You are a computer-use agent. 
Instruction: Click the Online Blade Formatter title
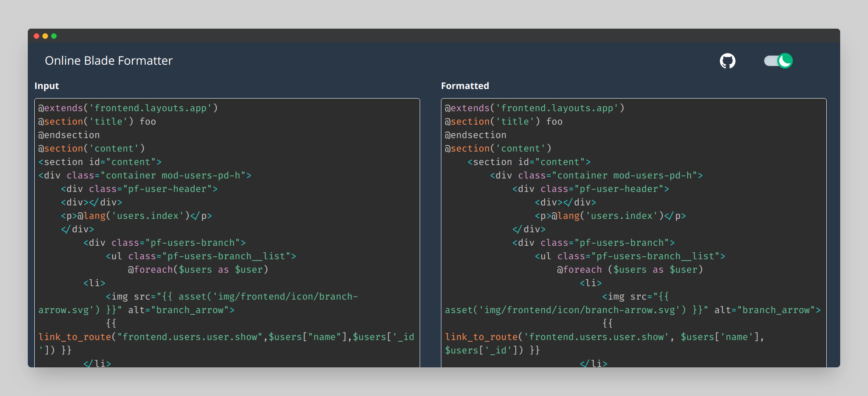pyautogui.click(x=109, y=61)
